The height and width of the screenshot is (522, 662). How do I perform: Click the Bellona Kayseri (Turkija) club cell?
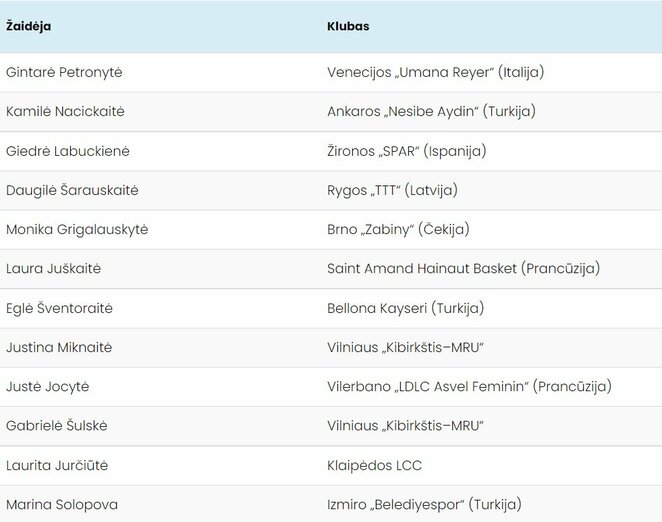point(405,308)
